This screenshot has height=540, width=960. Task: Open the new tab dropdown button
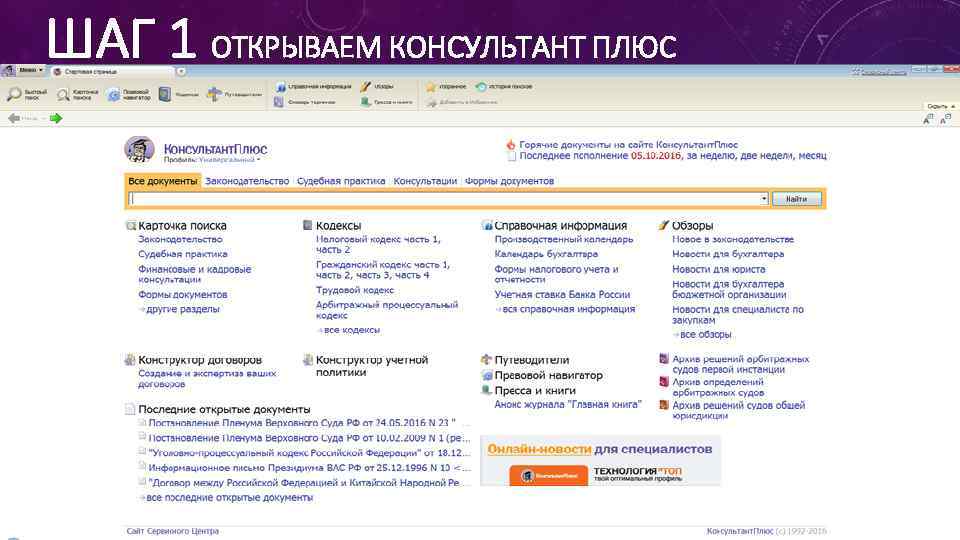click(181, 72)
